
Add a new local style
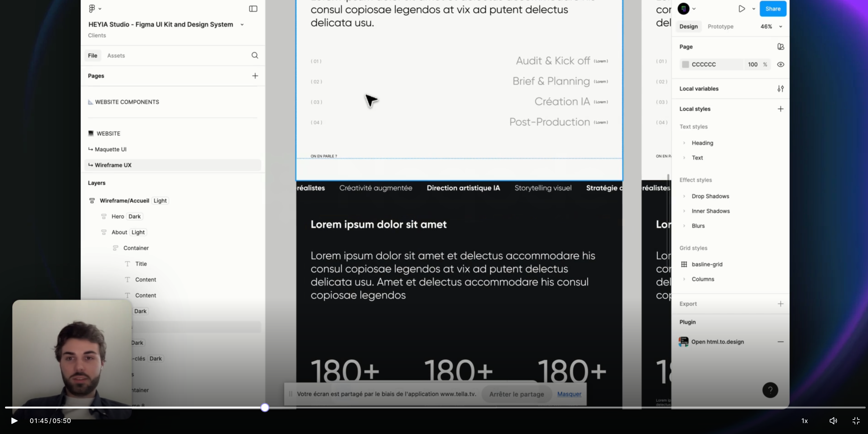click(x=780, y=109)
